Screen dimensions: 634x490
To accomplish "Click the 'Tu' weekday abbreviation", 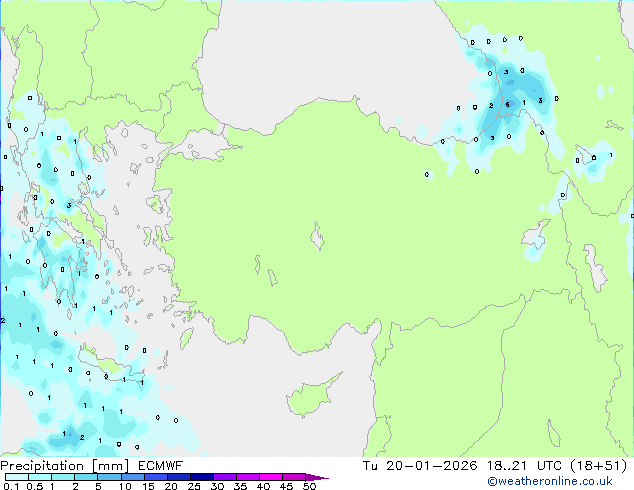I will tap(370, 466).
